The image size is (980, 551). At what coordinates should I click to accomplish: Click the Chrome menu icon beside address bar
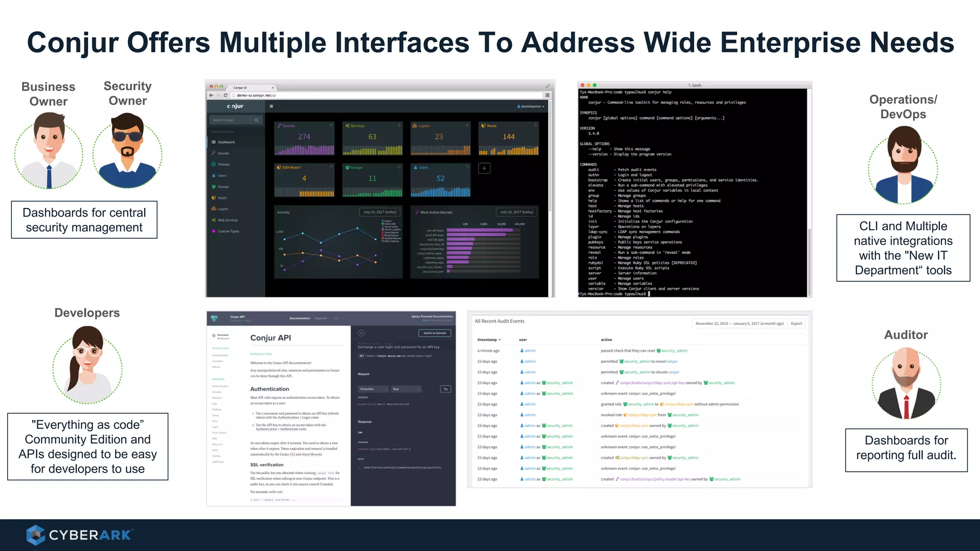tap(547, 95)
